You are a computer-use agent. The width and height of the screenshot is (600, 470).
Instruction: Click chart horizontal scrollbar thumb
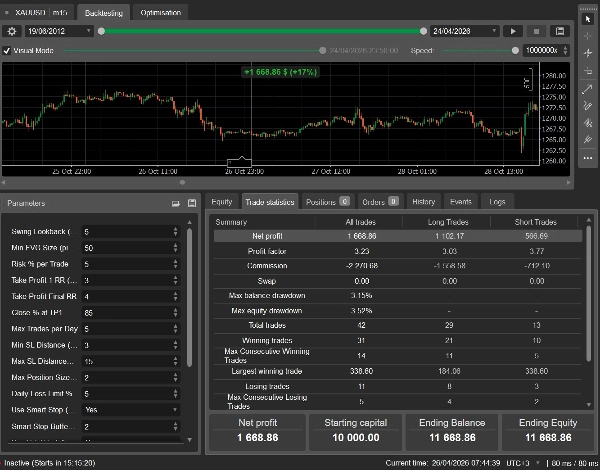[182, 183]
